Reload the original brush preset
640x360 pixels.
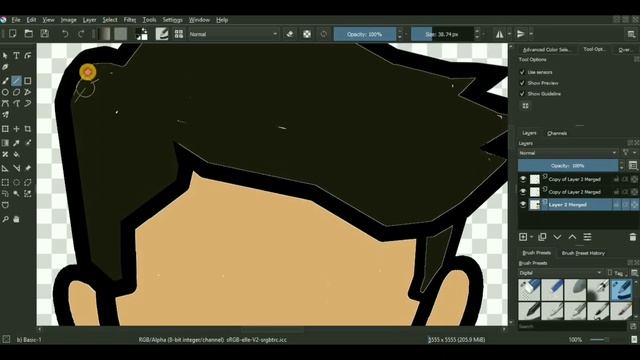click(x=324, y=34)
